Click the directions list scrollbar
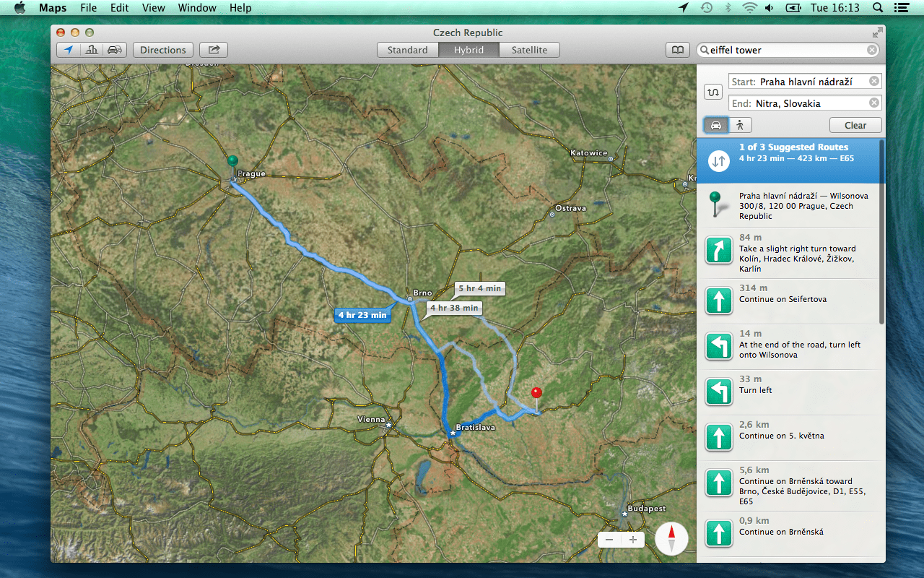This screenshot has height=578, width=924. tap(881, 231)
